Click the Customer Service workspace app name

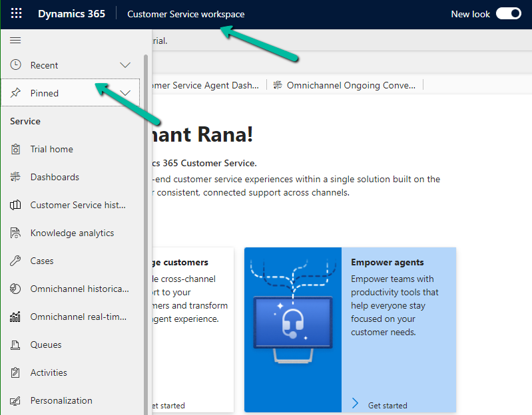[186, 14]
